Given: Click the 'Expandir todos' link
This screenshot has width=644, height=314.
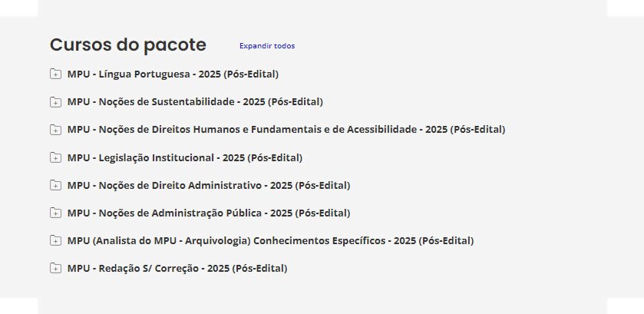Looking at the screenshot, I should [x=267, y=46].
